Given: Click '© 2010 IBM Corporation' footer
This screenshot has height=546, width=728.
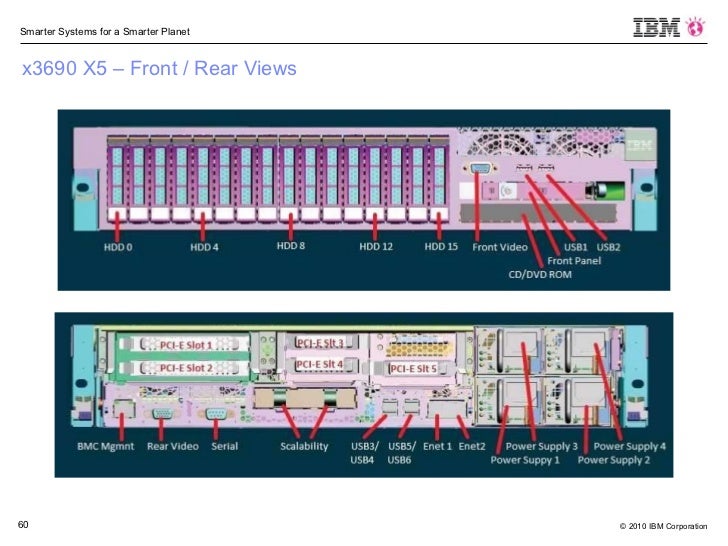Looking at the screenshot, I should [663, 526].
